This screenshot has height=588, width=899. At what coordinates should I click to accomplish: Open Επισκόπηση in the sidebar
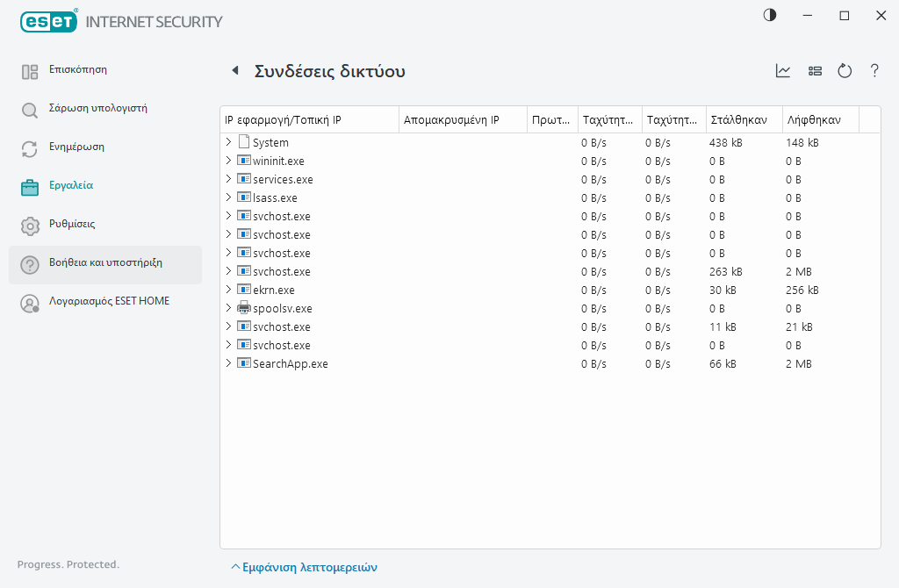[x=77, y=69]
